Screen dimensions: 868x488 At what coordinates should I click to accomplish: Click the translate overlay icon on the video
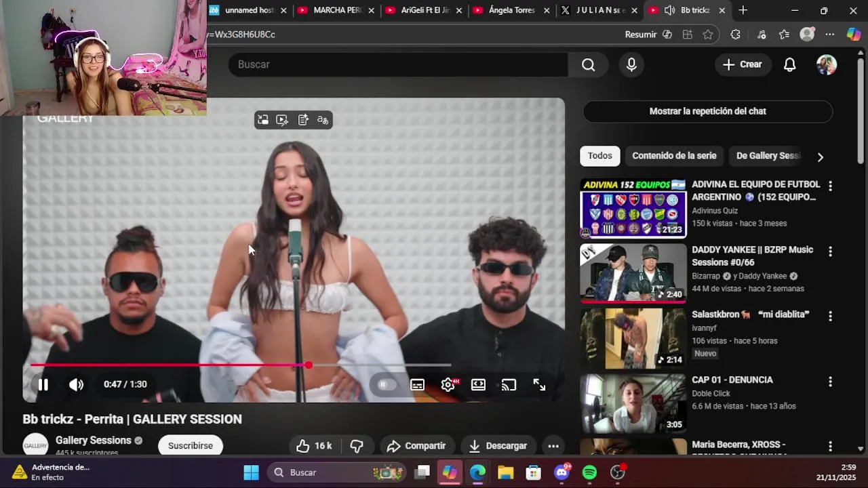[x=323, y=120]
